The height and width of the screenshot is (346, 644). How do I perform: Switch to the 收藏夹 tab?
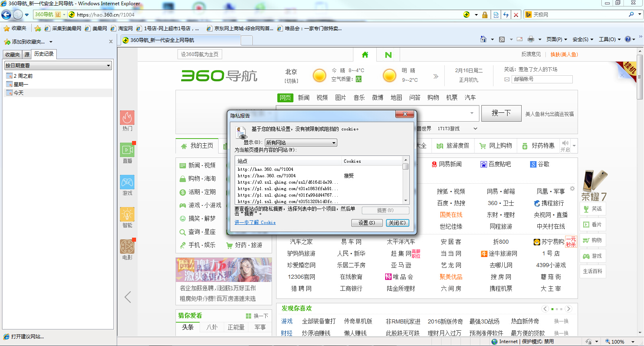coord(12,54)
